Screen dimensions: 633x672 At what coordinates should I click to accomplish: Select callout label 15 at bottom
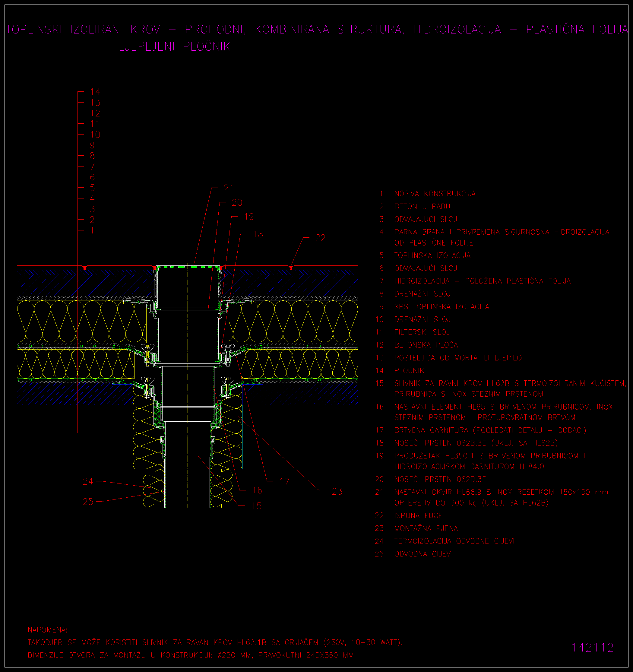click(257, 506)
